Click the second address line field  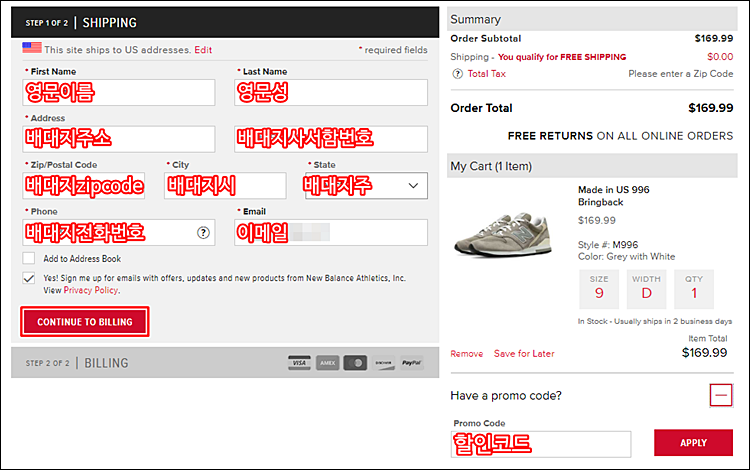(x=331, y=139)
